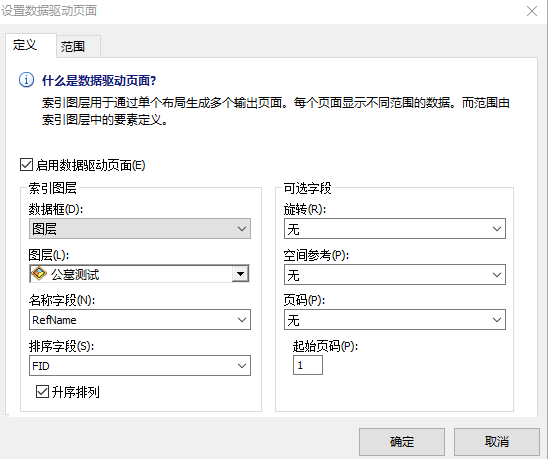Open the 排序字段 dropdown showing FID
Viewport: 548px width, 459px height.
(140, 366)
